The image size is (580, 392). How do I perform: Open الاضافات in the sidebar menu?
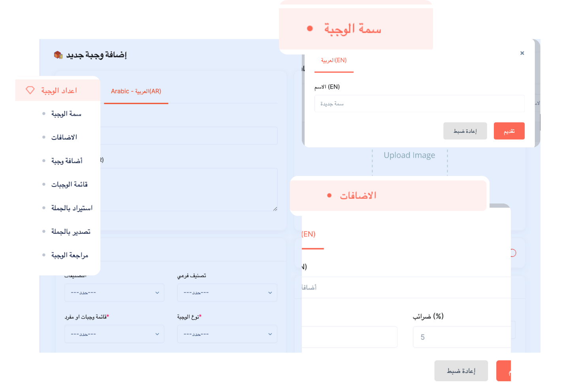pos(64,137)
